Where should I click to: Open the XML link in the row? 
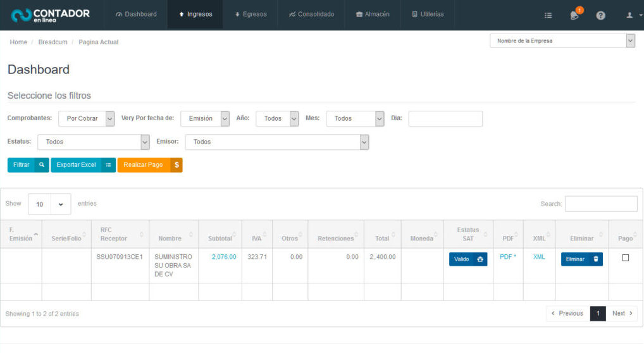(x=539, y=257)
